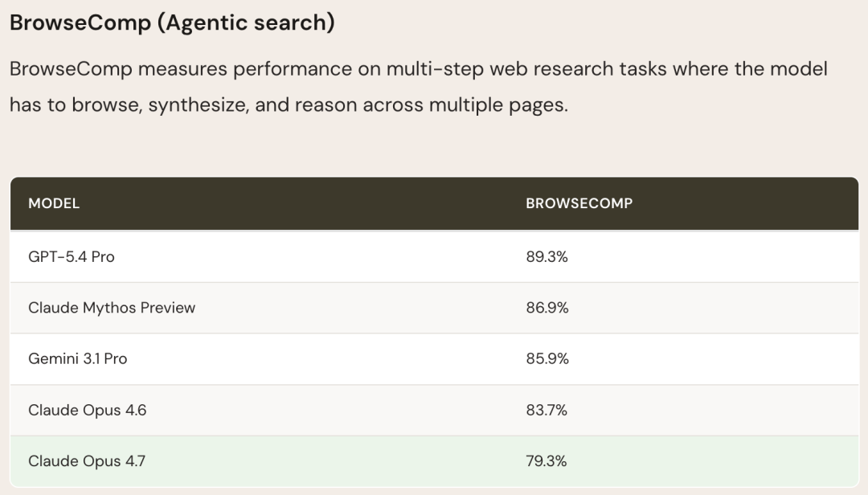
Task: Click the BROWSECOMP column header
Action: coord(579,203)
